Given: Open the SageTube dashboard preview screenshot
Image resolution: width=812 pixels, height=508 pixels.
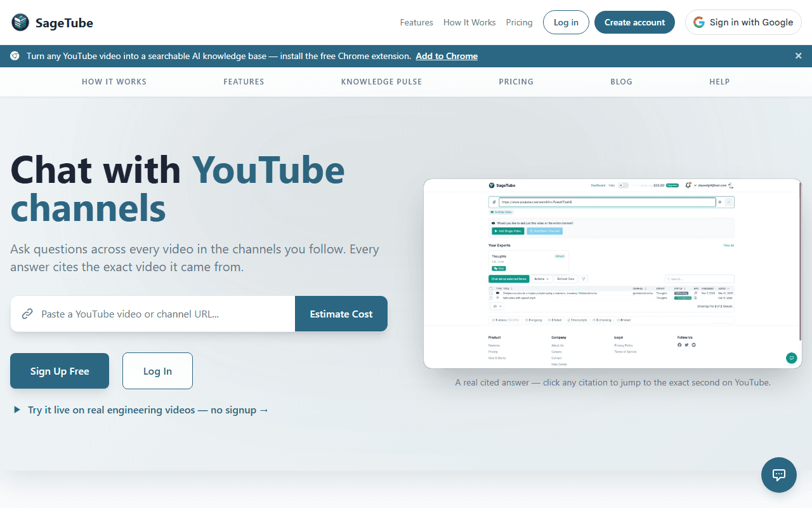Looking at the screenshot, I should click(612, 274).
